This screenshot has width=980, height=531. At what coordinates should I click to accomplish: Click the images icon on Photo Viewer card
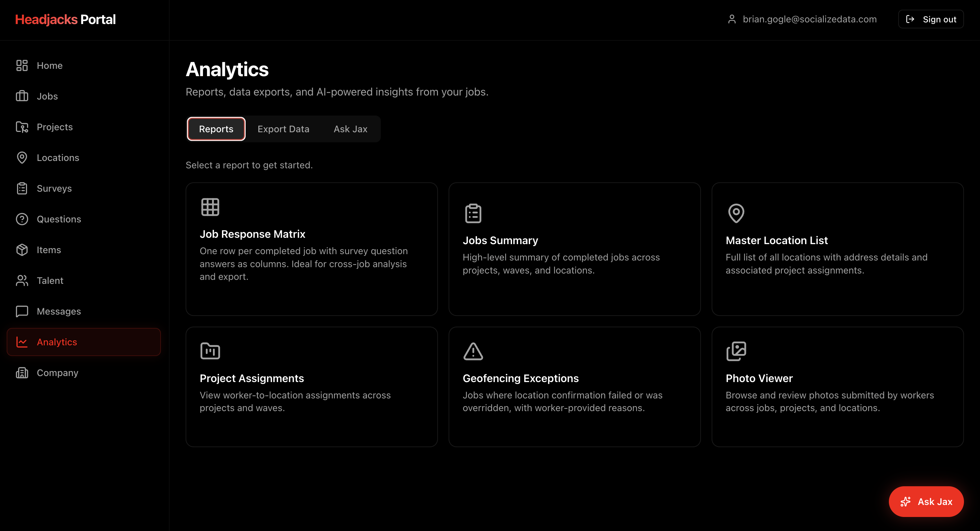[x=736, y=351]
